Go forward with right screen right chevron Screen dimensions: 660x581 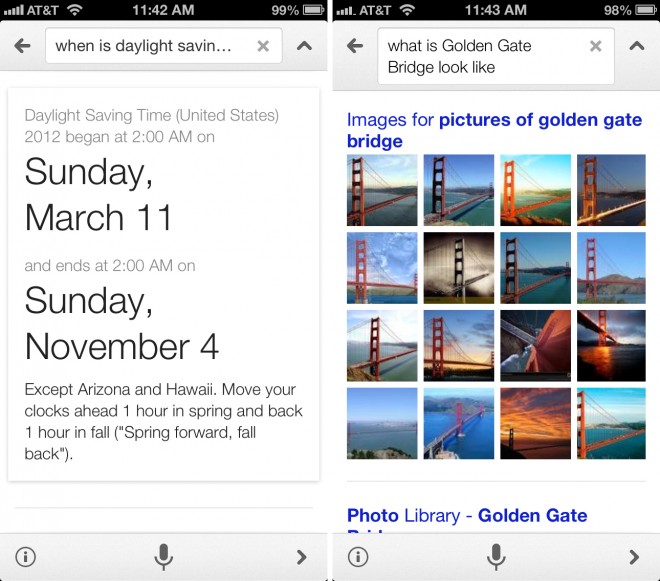(634, 557)
